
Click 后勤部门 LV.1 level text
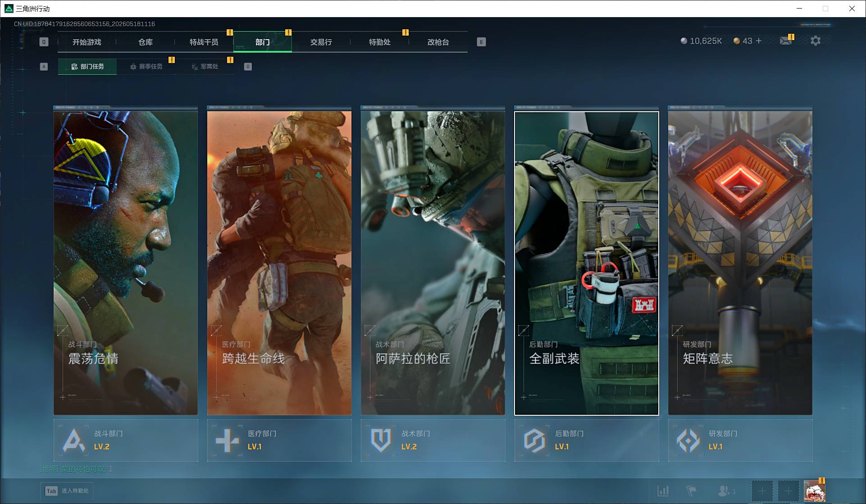pyautogui.click(x=562, y=447)
